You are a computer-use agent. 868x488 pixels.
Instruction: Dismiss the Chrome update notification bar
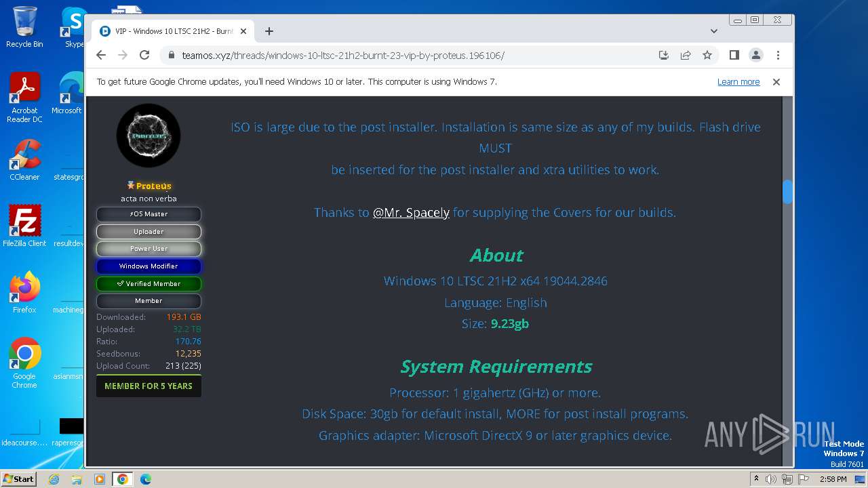(776, 82)
